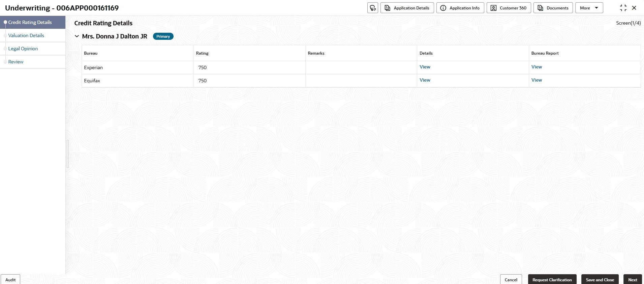Go to Legal Opinion step

(x=33, y=49)
